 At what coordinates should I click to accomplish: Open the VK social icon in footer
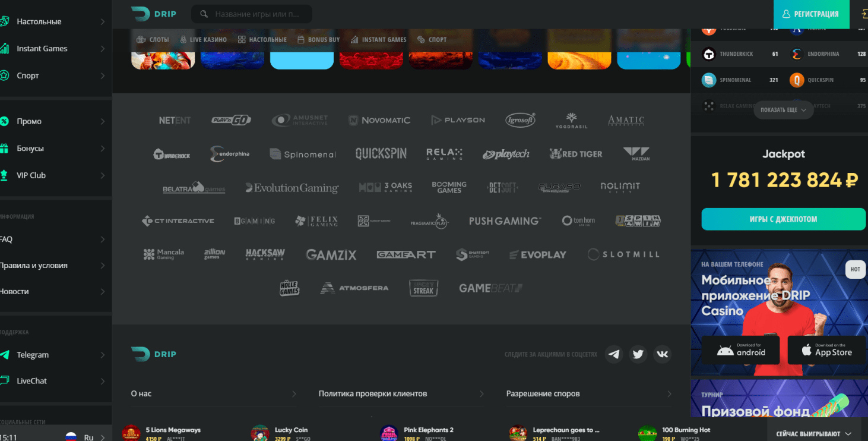(x=663, y=354)
